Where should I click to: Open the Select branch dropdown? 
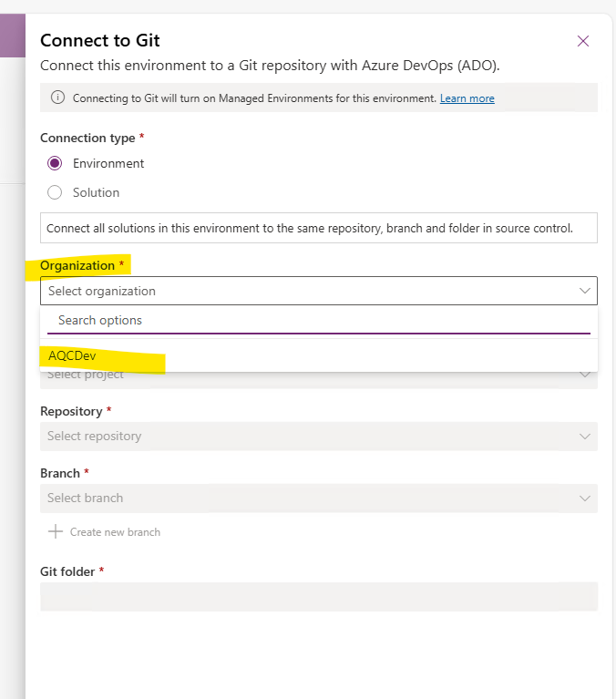point(319,498)
